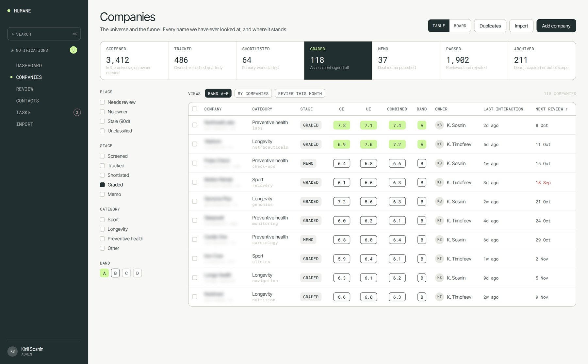
Task: Open the Duplicates button
Action: coord(490,26)
